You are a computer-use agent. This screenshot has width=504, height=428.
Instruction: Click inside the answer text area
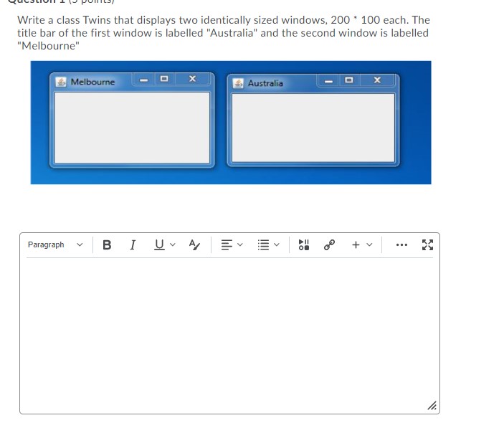229,334
